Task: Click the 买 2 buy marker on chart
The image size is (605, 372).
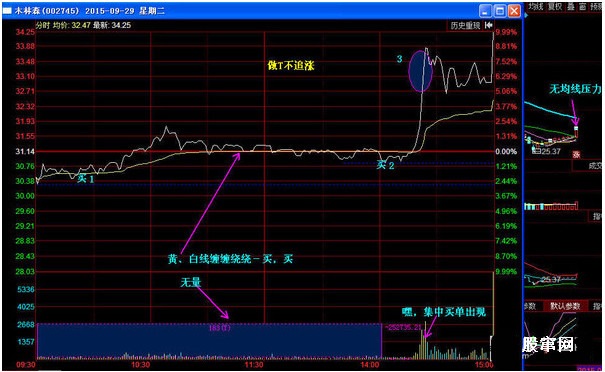Action: 385,165
